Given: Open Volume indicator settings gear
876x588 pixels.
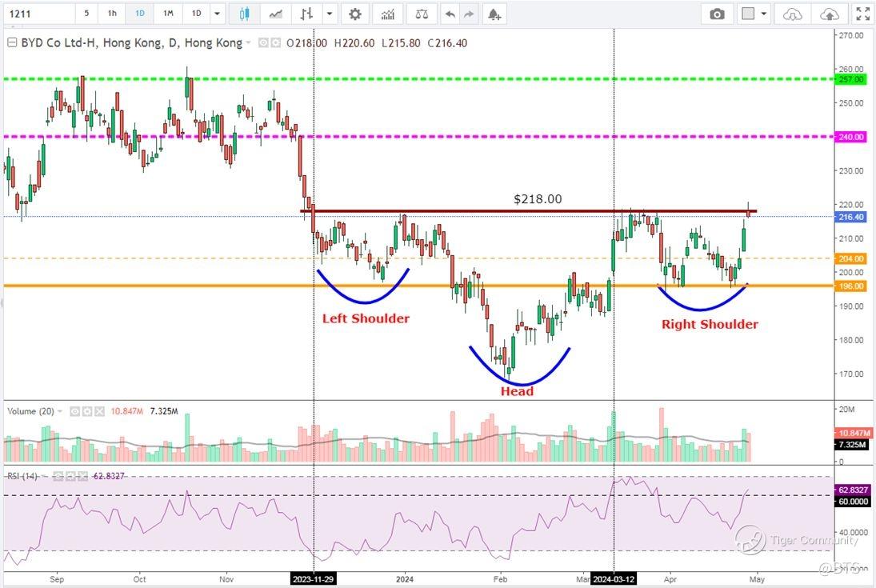Looking at the screenshot, I should [87, 411].
